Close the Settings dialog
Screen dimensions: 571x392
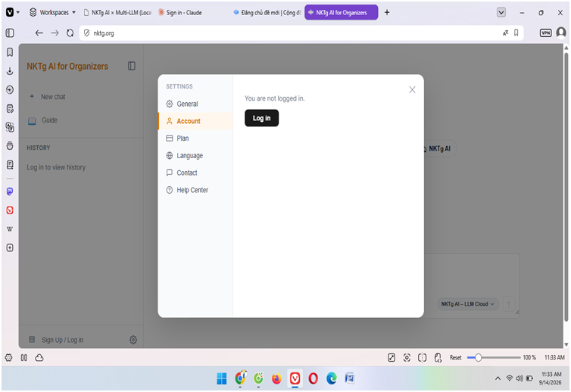412,89
